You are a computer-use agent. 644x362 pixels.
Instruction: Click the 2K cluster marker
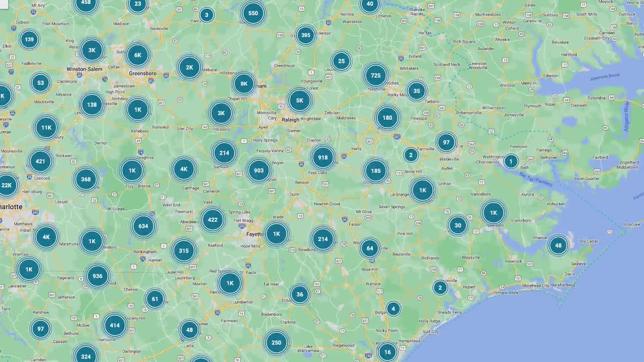[190, 68]
